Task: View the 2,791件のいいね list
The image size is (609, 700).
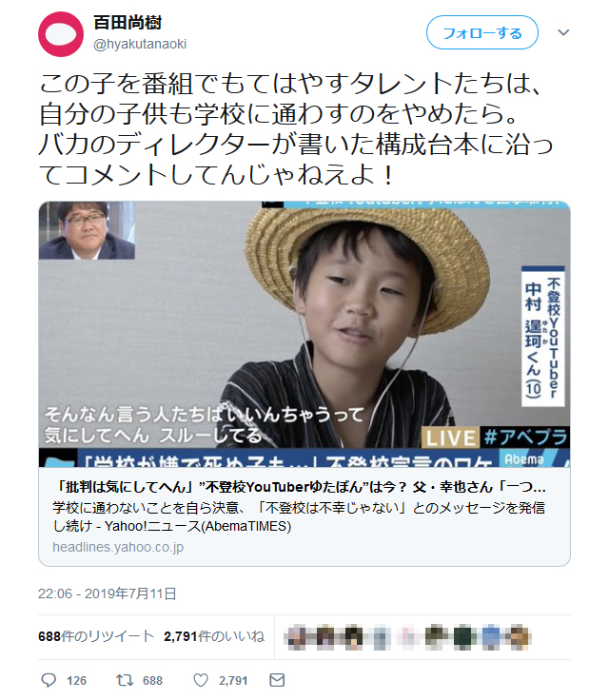Action: pyautogui.click(x=214, y=636)
